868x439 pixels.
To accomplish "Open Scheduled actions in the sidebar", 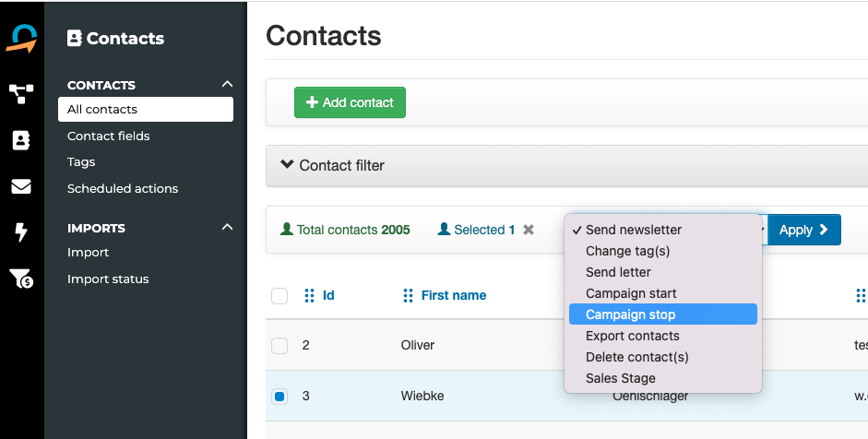I will [x=123, y=189].
